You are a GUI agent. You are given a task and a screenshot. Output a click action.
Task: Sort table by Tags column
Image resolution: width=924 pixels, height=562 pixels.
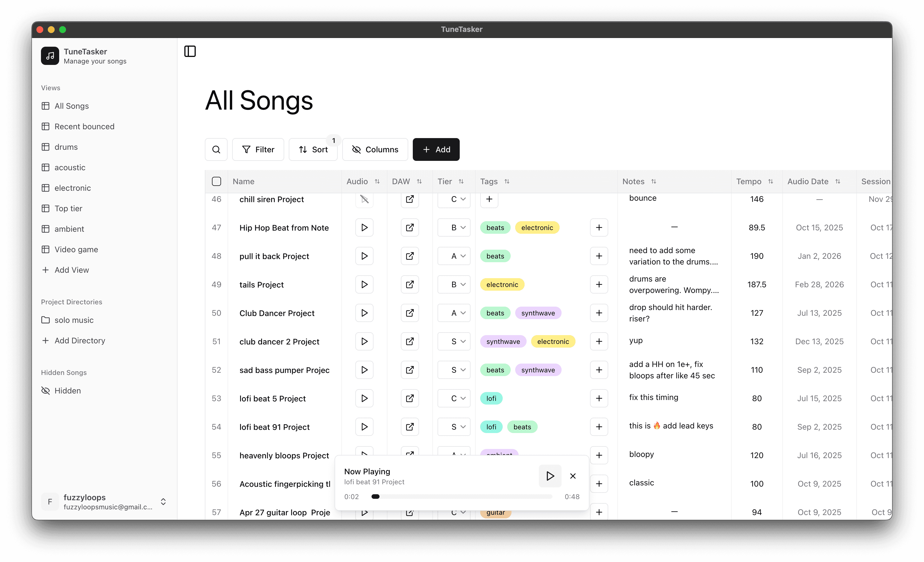[x=507, y=182]
